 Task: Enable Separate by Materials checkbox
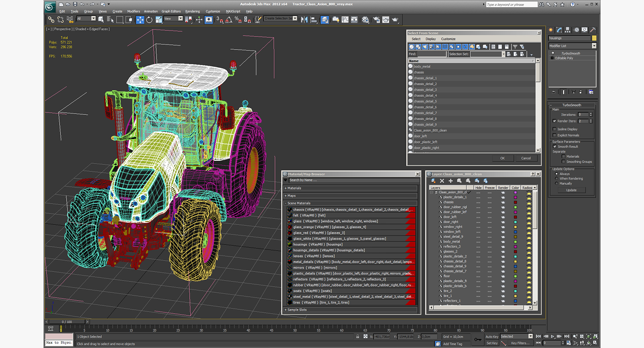[x=563, y=157]
